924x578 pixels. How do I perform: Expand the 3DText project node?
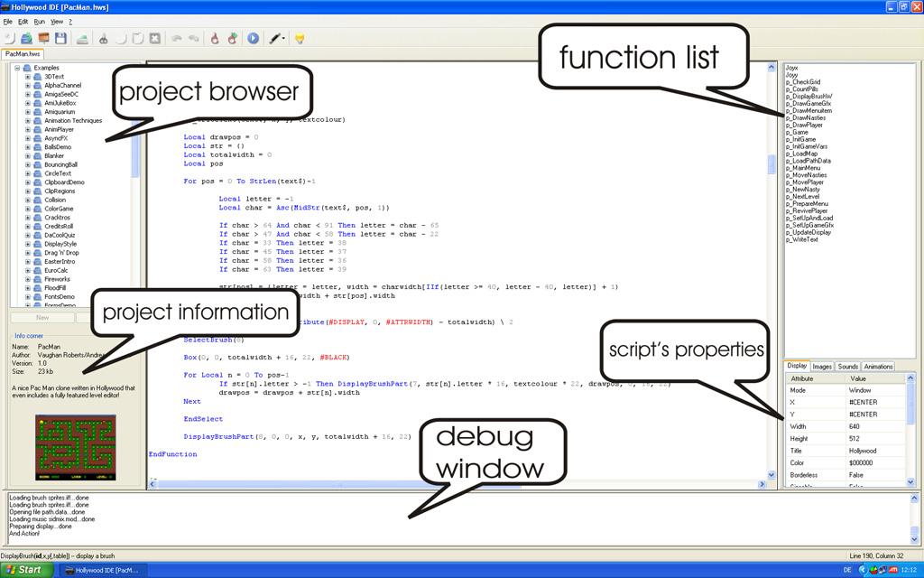tap(28, 77)
